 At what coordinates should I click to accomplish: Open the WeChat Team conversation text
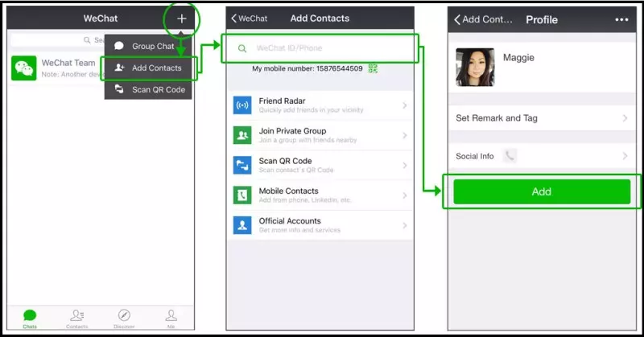68,63
